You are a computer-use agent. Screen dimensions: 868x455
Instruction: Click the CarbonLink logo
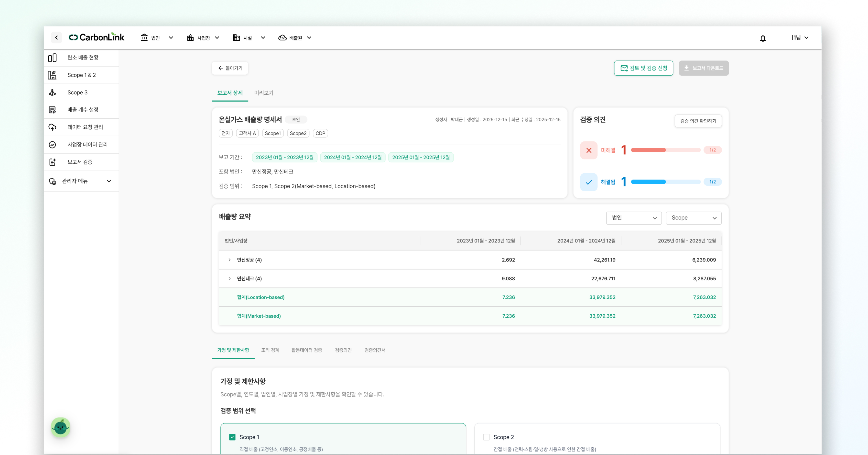point(96,37)
